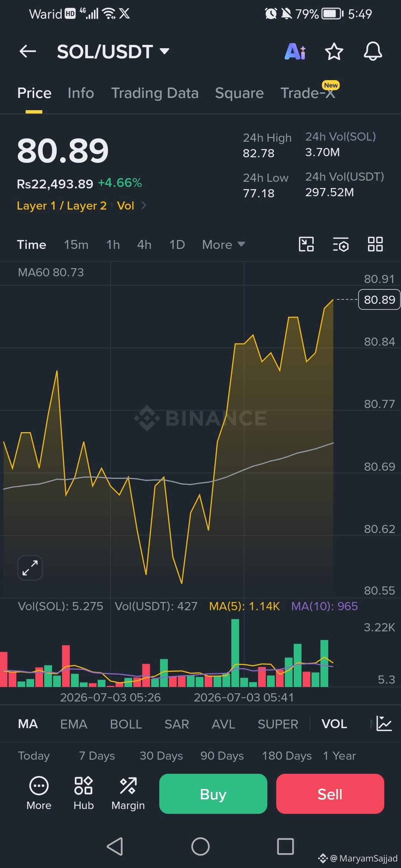This screenshot has width=401, height=868.
Task: Tap the red Sell button
Action: point(330,794)
